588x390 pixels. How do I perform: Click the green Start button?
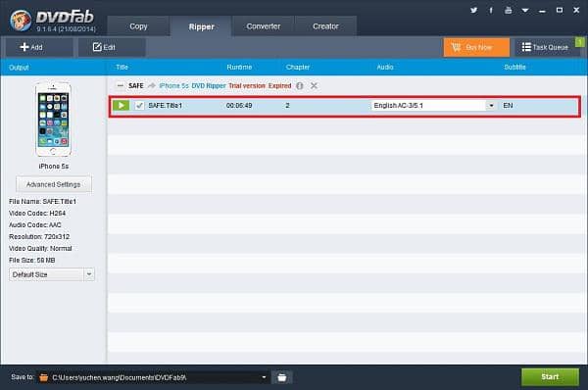(x=550, y=377)
